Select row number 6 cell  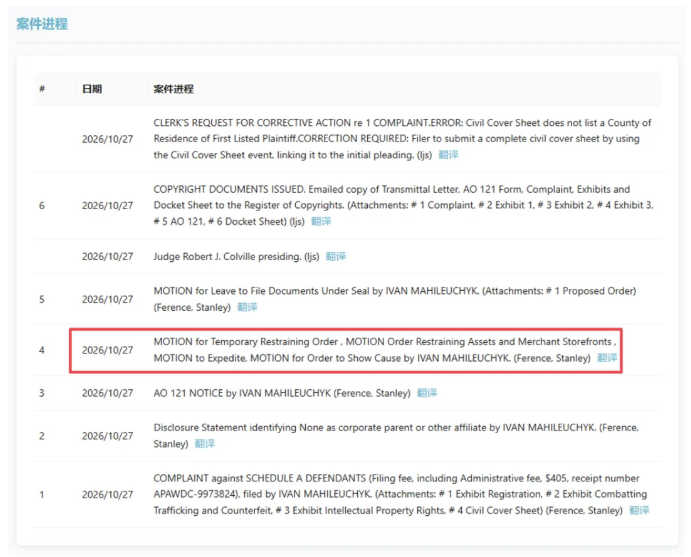[x=42, y=206]
